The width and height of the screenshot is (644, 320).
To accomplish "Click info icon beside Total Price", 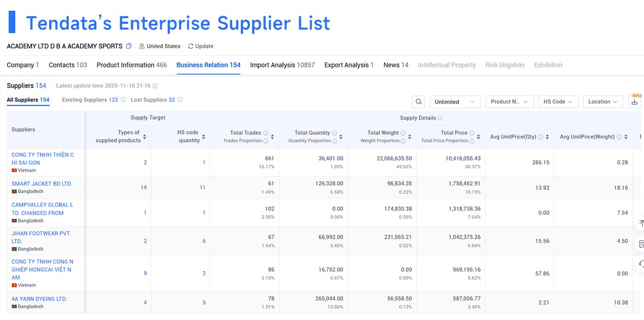I will [x=472, y=133].
